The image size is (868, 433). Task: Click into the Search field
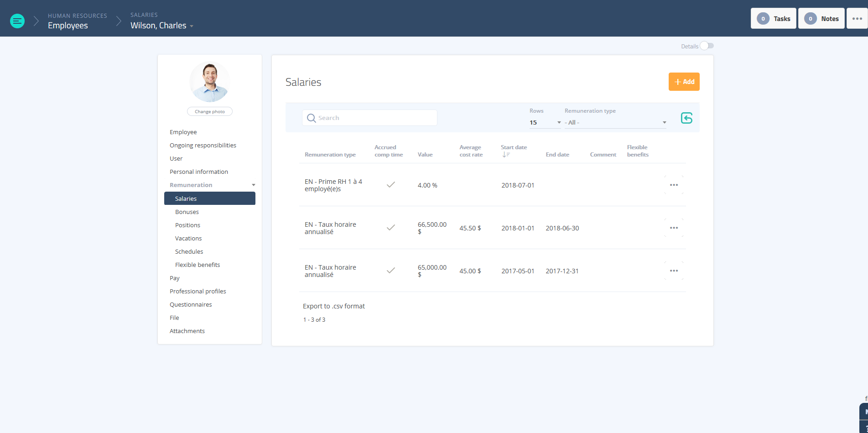click(x=369, y=118)
